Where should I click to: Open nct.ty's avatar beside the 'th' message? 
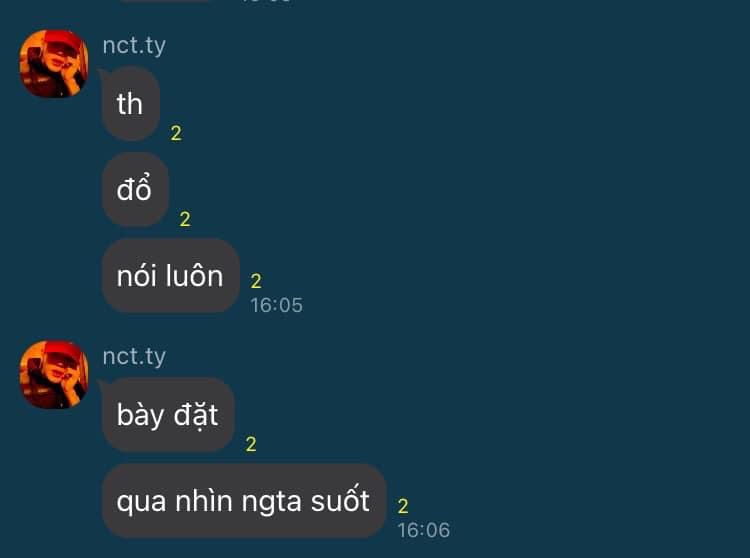[x=54, y=64]
